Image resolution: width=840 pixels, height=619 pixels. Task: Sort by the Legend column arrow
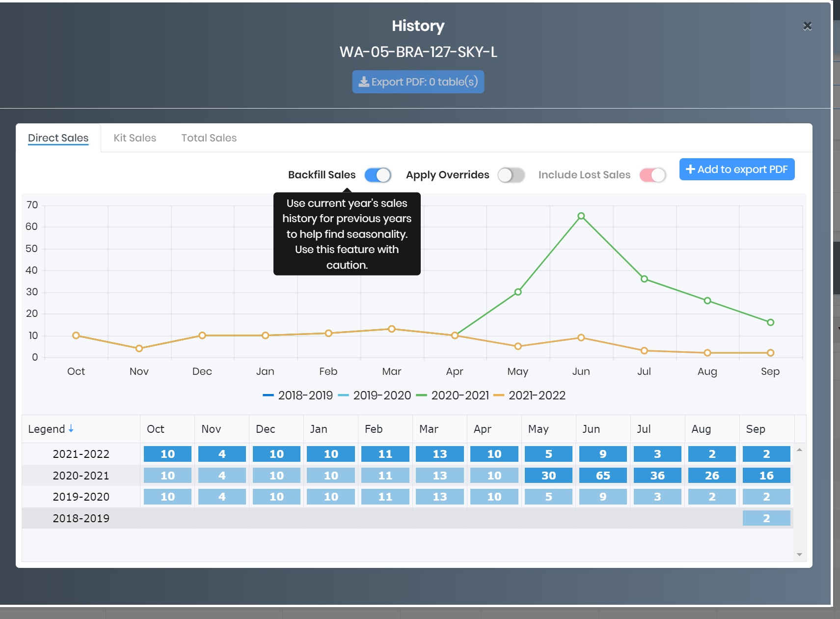point(71,428)
